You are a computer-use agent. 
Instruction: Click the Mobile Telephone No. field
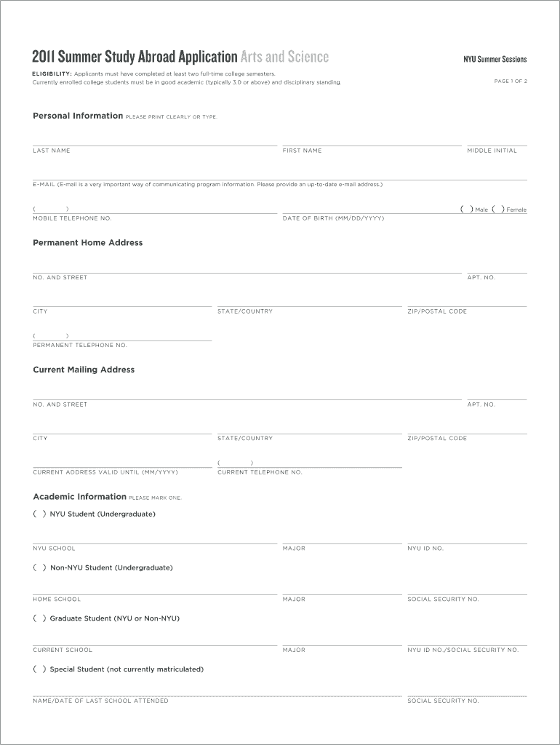[154, 208]
